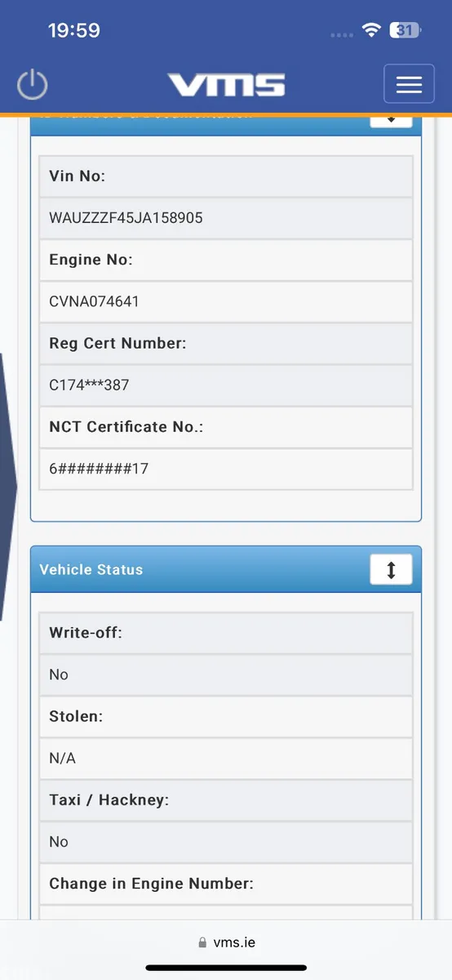Tap the power logout icon
452x980 pixels.
click(33, 85)
